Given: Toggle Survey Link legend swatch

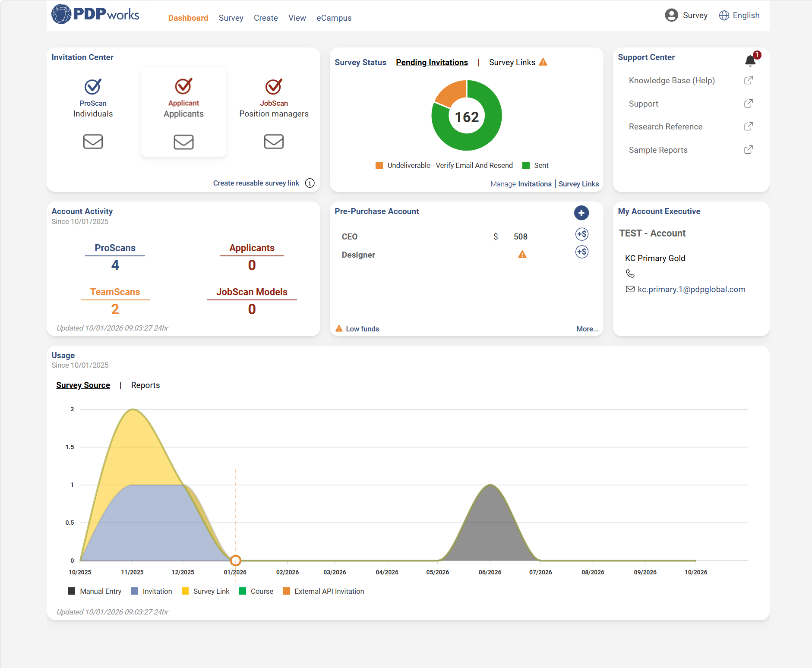Looking at the screenshot, I should [x=185, y=591].
